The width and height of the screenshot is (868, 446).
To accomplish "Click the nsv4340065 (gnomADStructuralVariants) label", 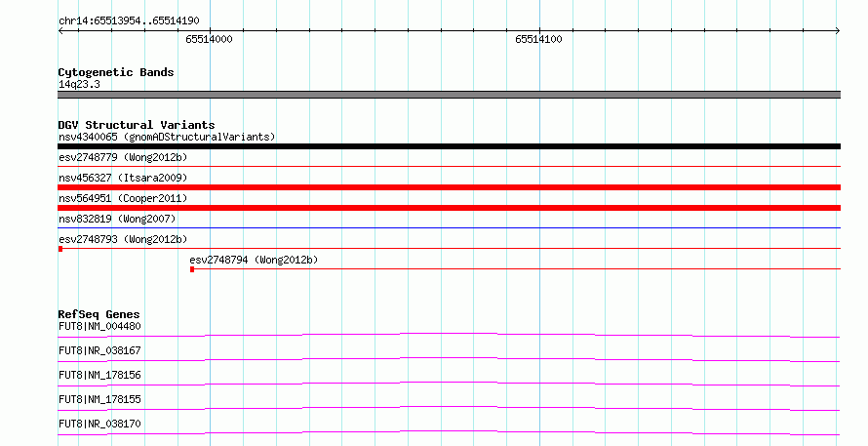I will pyautogui.click(x=167, y=137).
